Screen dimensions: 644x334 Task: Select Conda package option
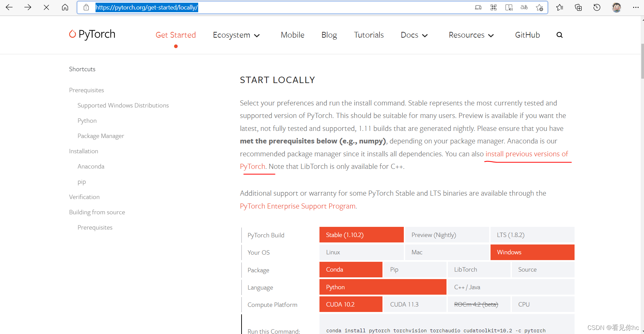coord(351,270)
